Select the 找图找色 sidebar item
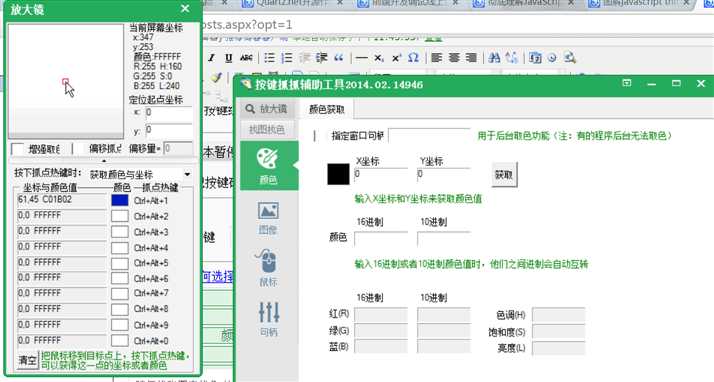This screenshot has height=382, width=714. click(x=268, y=129)
